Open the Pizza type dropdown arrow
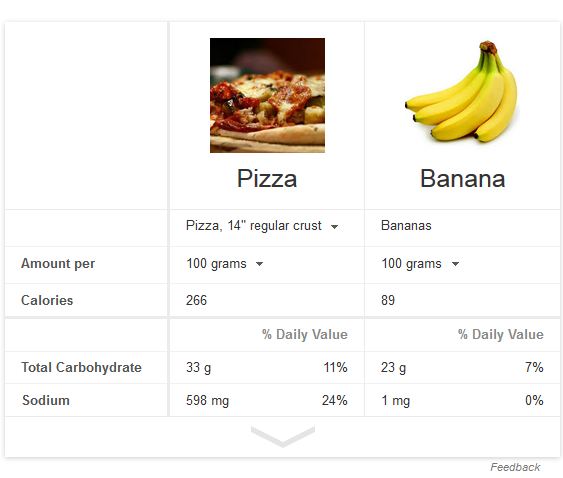The width and height of the screenshot is (563, 478). [x=334, y=227]
